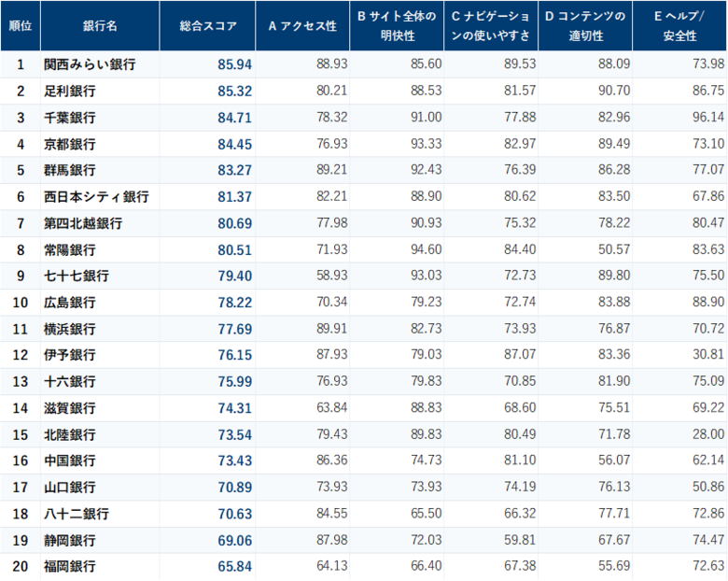728x581 pixels.
Task: Click 福岡銀行 total score 65.84
Action: tap(235, 566)
